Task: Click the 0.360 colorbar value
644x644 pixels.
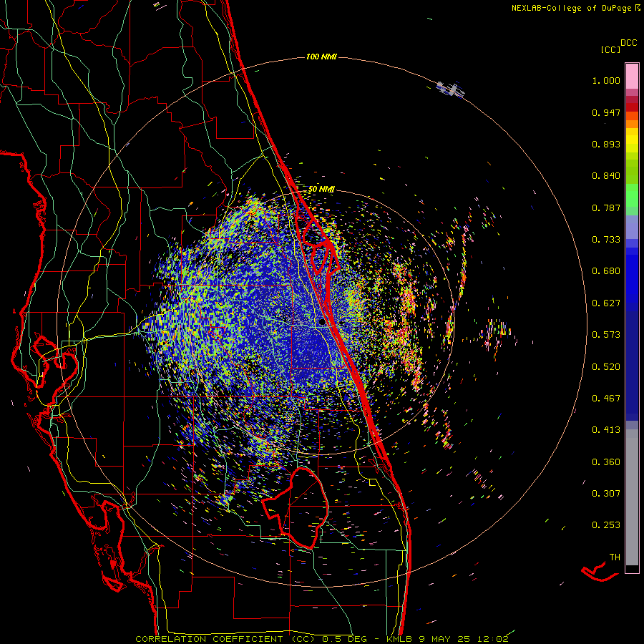Action: tap(606, 462)
